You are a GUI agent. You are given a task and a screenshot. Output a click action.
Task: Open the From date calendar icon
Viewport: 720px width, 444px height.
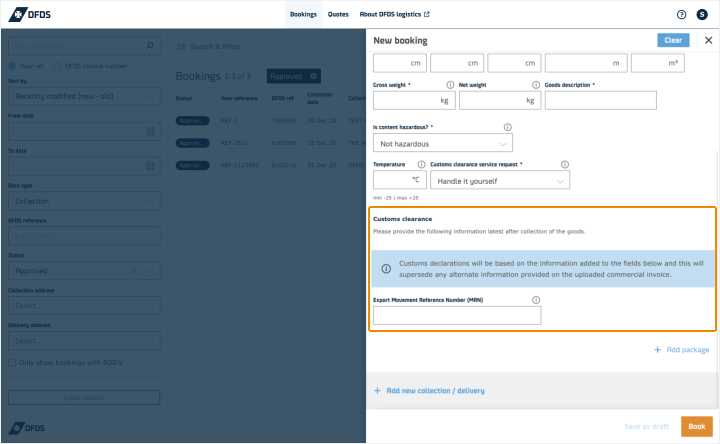point(150,131)
